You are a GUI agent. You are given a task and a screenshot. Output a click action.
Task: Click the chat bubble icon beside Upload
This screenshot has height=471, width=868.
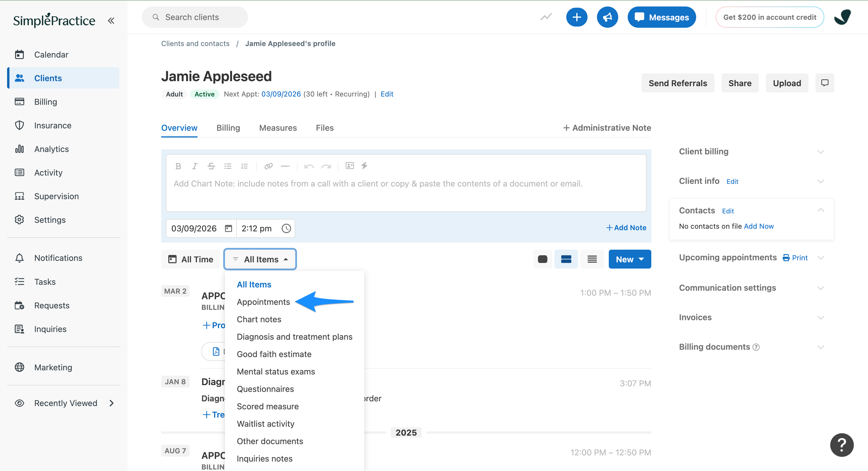click(825, 83)
